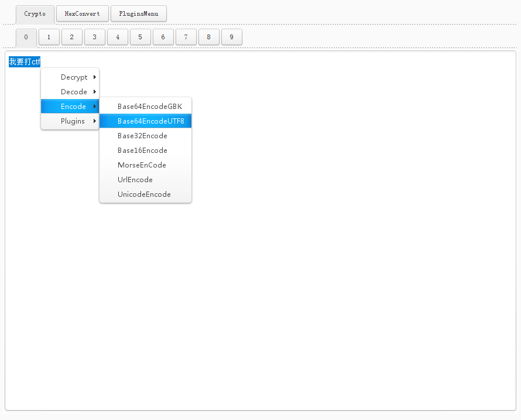The width and height of the screenshot is (521, 420).
Task: Expand the Decode submenu arrow
Action: (x=94, y=92)
